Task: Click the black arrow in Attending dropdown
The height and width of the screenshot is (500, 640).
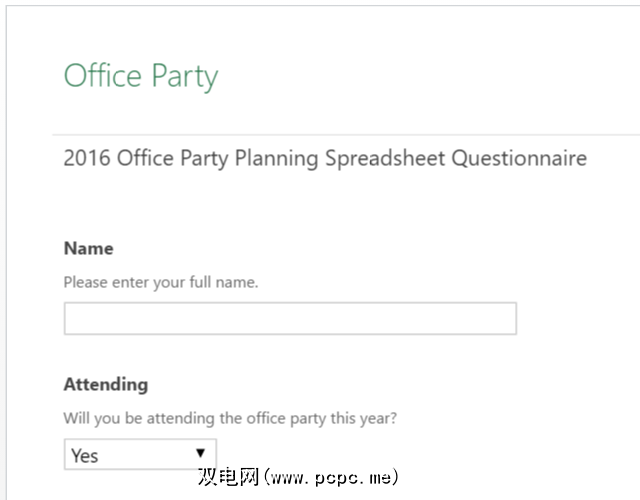Action: (x=201, y=454)
